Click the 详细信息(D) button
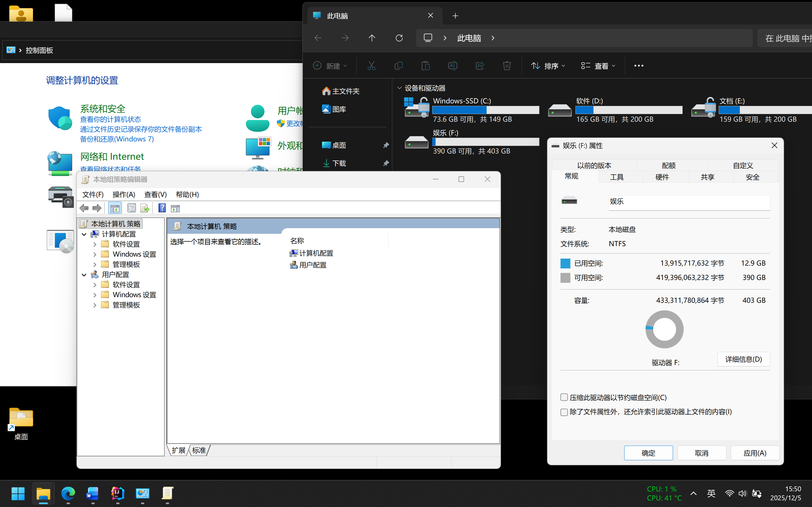Screen dimensions: 812x507 (x=743, y=359)
